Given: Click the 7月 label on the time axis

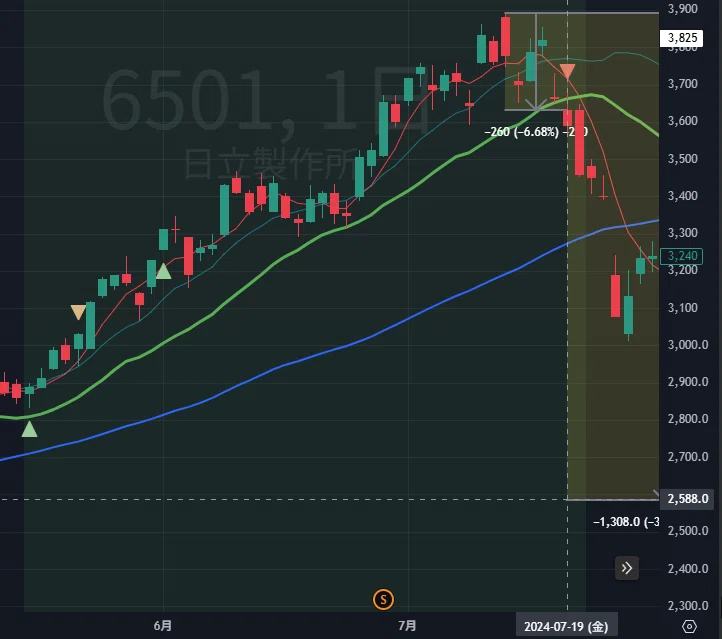Looking at the screenshot, I should pyautogui.click(x=408, y=626).
